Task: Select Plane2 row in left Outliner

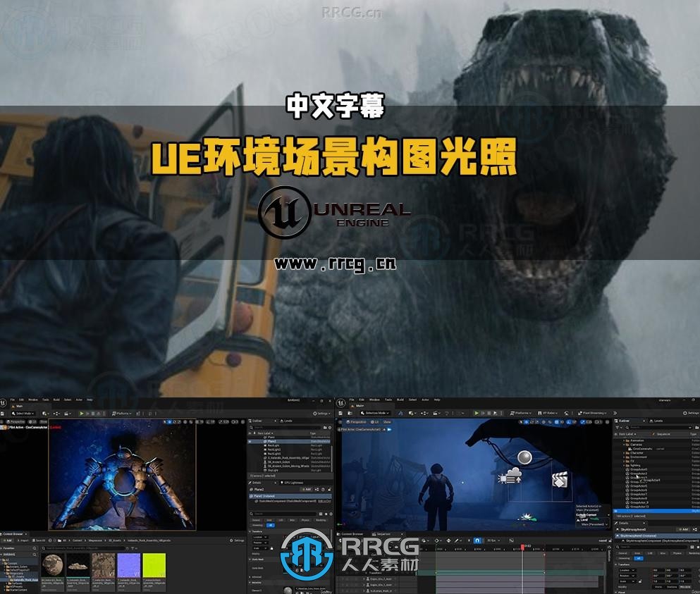Action: 290,441
